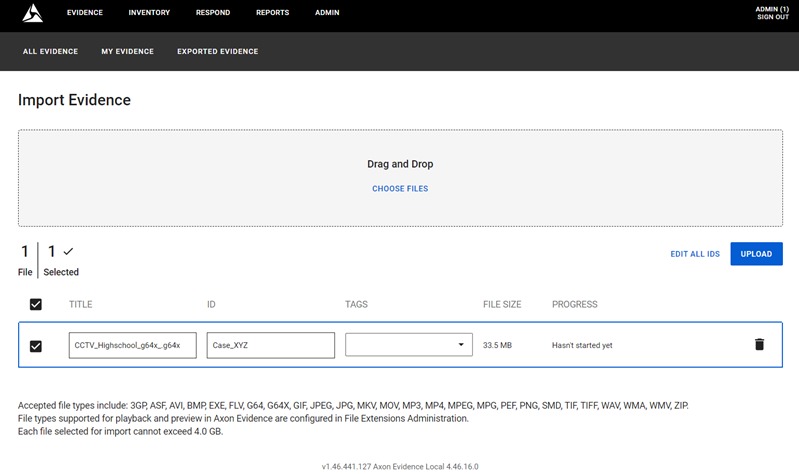Screen dimensions: 799x474
Task: Open the Evidence menu
Action: coord(85,13)
